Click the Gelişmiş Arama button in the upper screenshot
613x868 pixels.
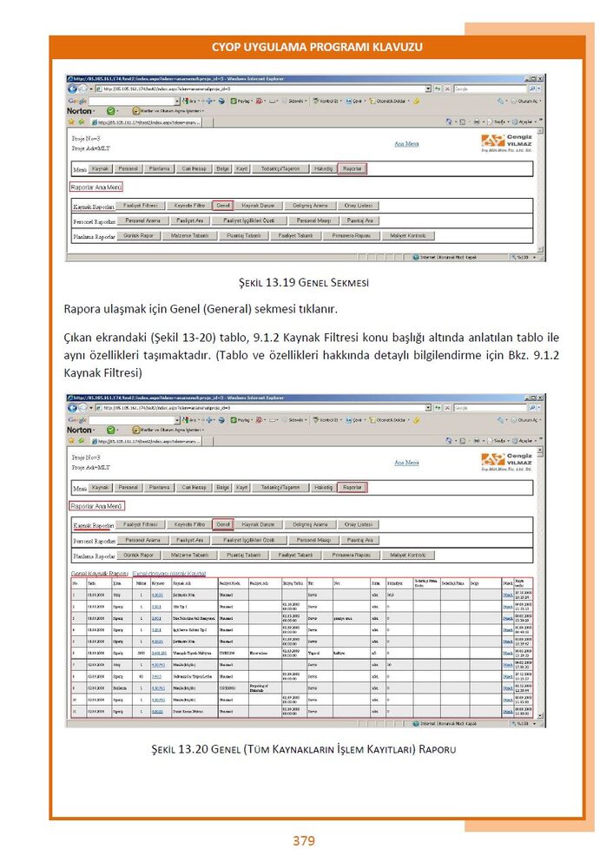(310, 206)
